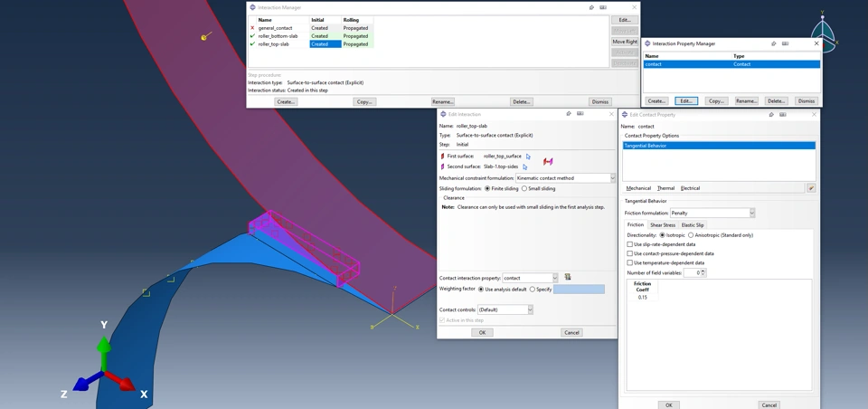Screen dimensions: 868x409
Task: Select the Specify weighting factor radio button
Action: [x=533, y=290]
